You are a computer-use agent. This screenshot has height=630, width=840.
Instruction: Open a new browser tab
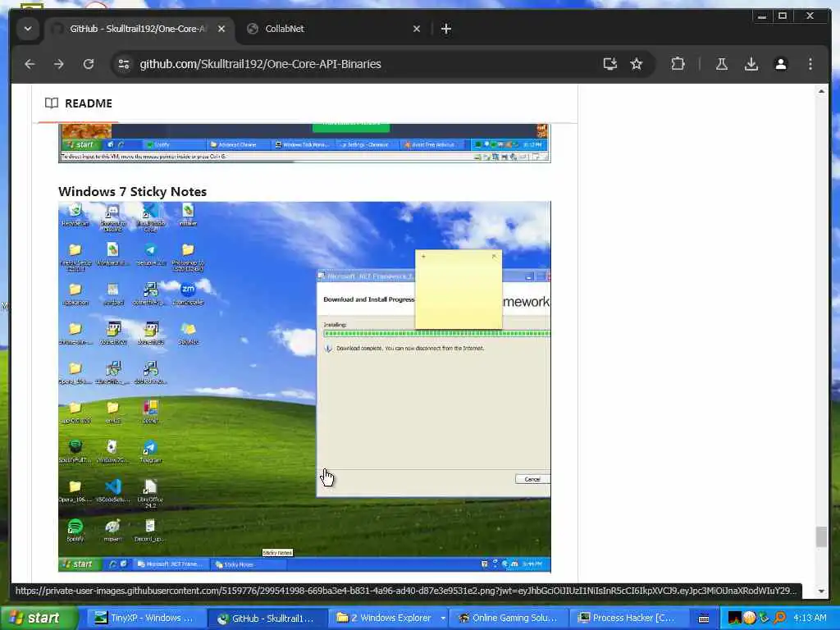(446, 29)
